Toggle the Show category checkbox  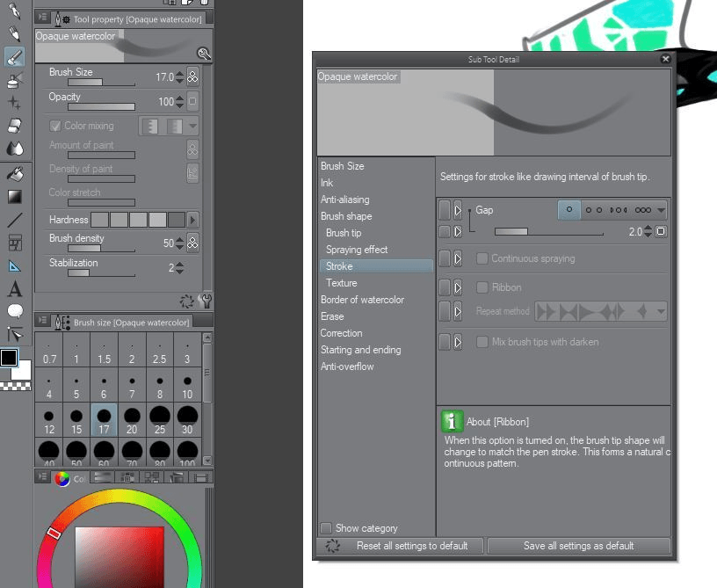[x=326, y=528]
